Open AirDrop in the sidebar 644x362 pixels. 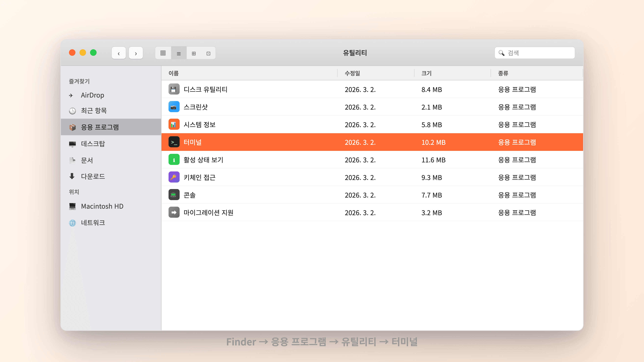[111, 95]
